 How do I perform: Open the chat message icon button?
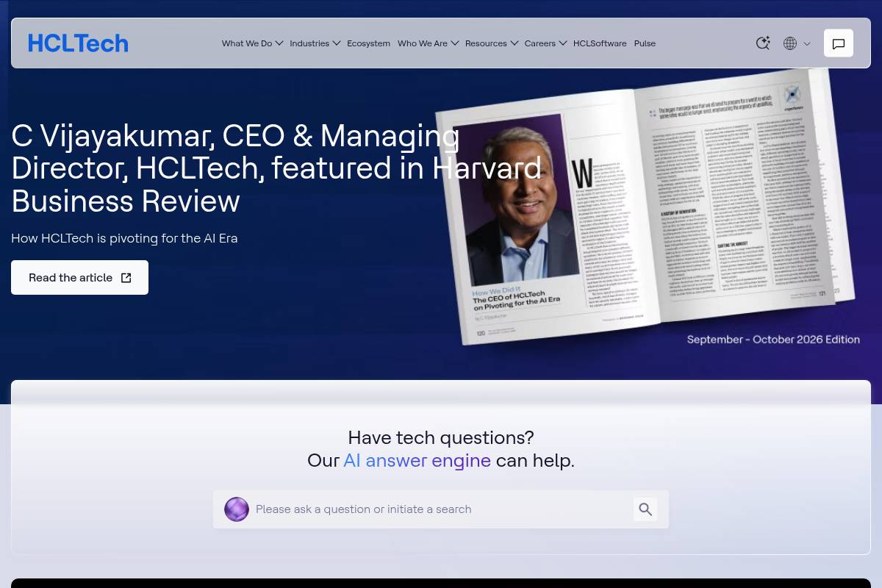pos(839,43)
